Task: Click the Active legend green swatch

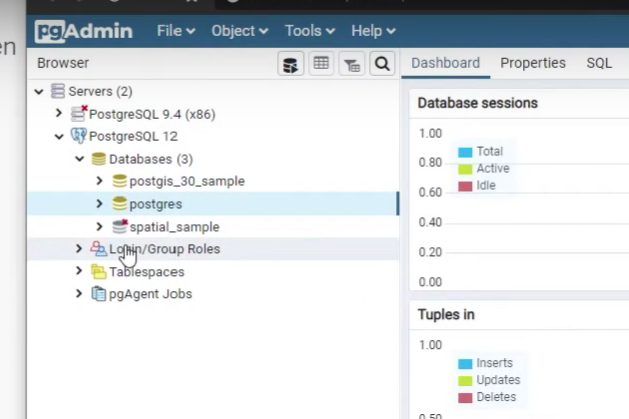Action: (465, 169)
